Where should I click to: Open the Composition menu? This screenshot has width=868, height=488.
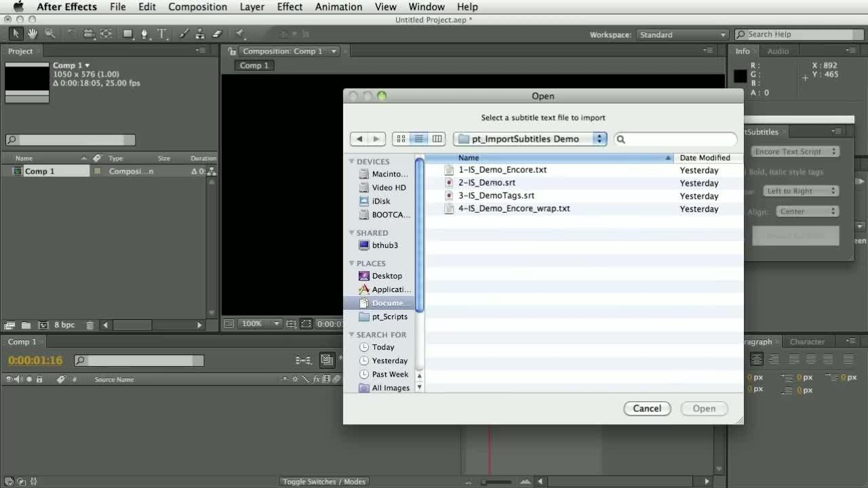(x=197, y=7)
